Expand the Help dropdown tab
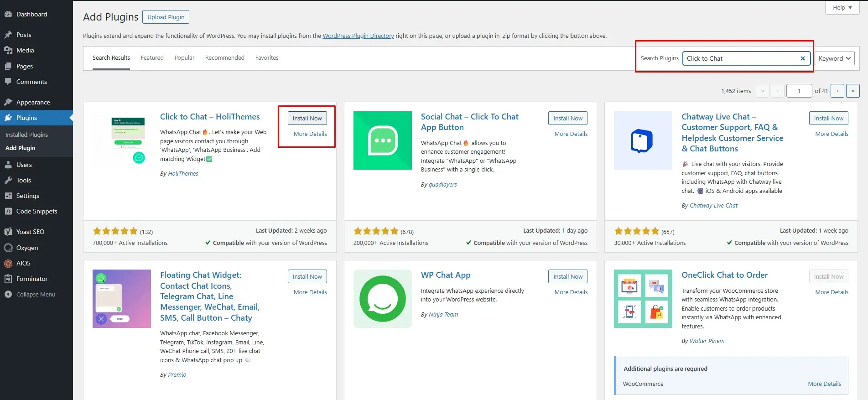This screenshot has width=868, height=400. (x=842, y=7)
